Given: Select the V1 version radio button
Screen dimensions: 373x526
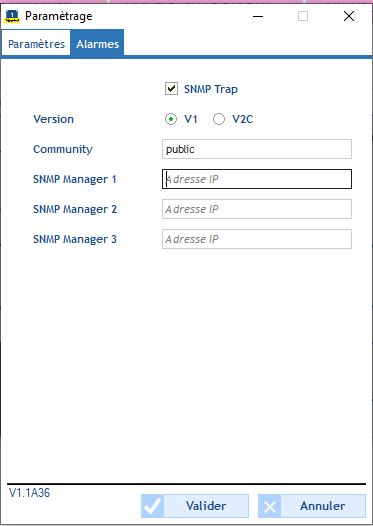Looking at the screenshot, I should (171, 119).
